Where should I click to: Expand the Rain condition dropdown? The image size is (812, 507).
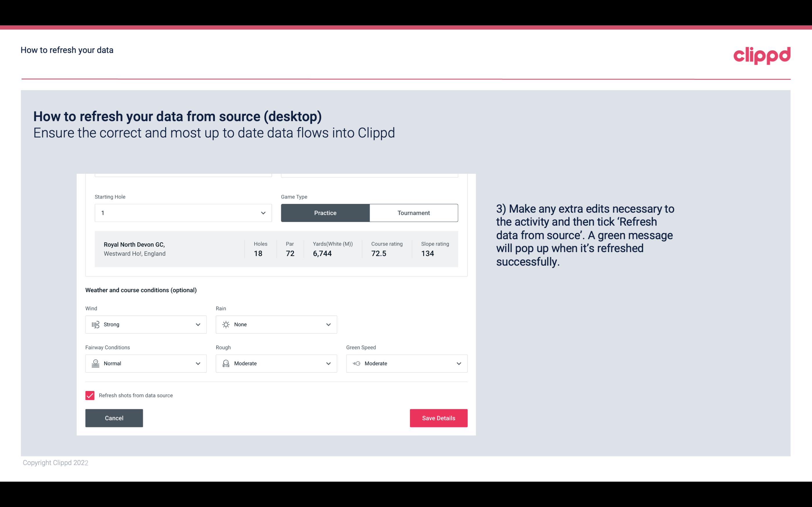[327, 324]
